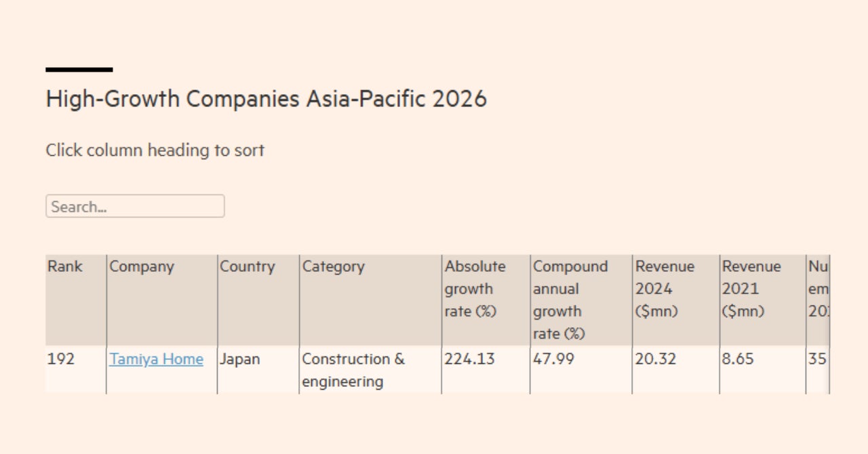The height and width of the screenshot is (454, 868).
Task: Select the 8.65 revenue 2021 cell
Action: [738, 359]
